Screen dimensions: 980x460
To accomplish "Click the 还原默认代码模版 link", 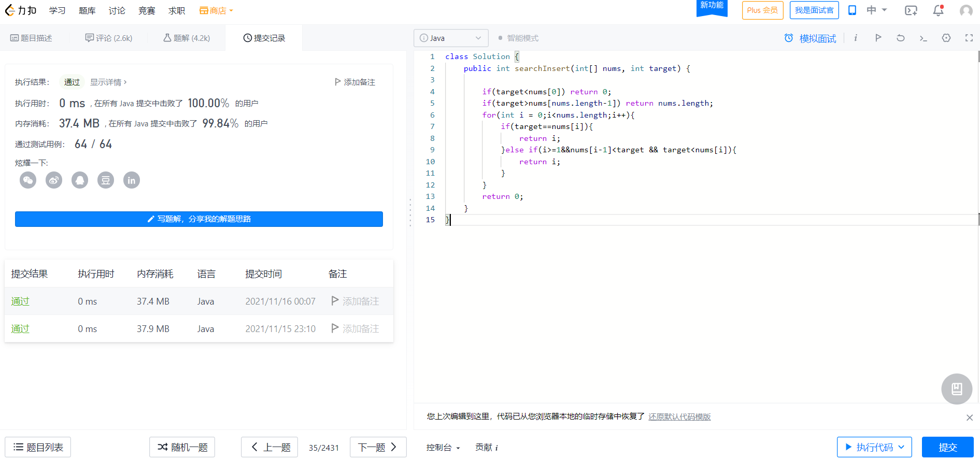I will click(x=679, y=416).
